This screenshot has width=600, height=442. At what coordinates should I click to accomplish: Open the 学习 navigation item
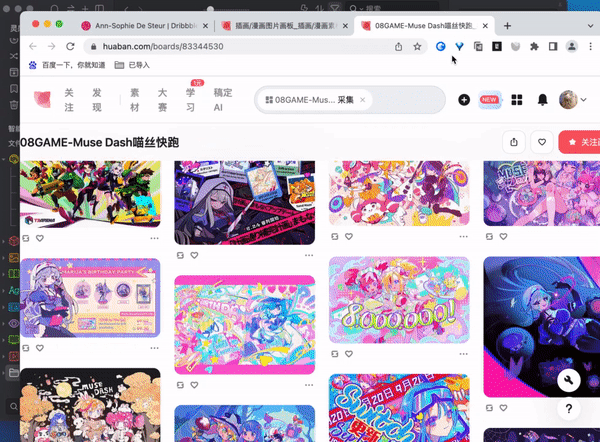click(191, 100)
